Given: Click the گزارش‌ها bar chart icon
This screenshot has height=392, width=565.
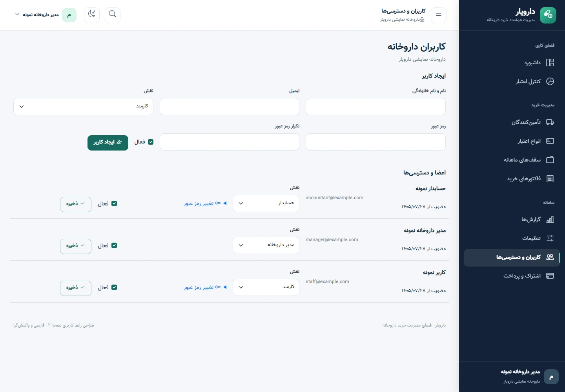Looking at the screenshot, I should tap(550, 220).
